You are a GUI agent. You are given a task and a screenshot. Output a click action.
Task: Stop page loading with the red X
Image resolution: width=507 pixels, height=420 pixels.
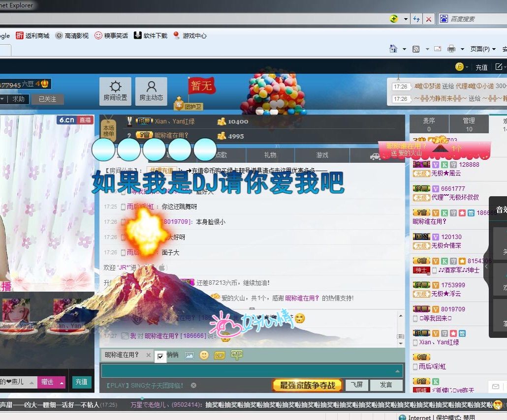pyautogui.click(x=429, y=19)
